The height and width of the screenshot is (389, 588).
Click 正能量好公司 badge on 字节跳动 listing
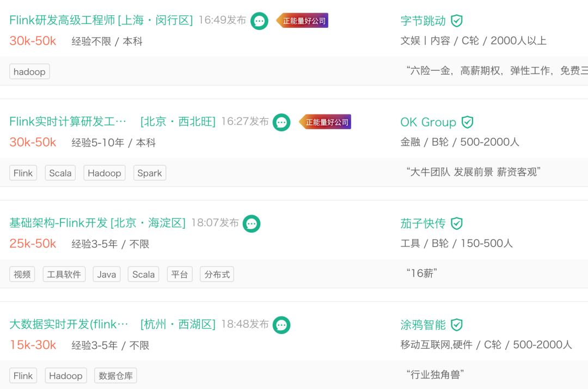303,21
